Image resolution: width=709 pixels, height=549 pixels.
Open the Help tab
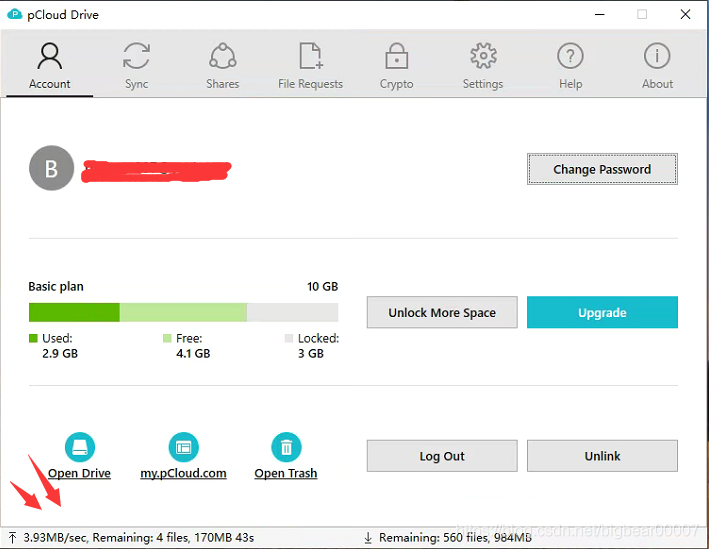tap(570, 66)
